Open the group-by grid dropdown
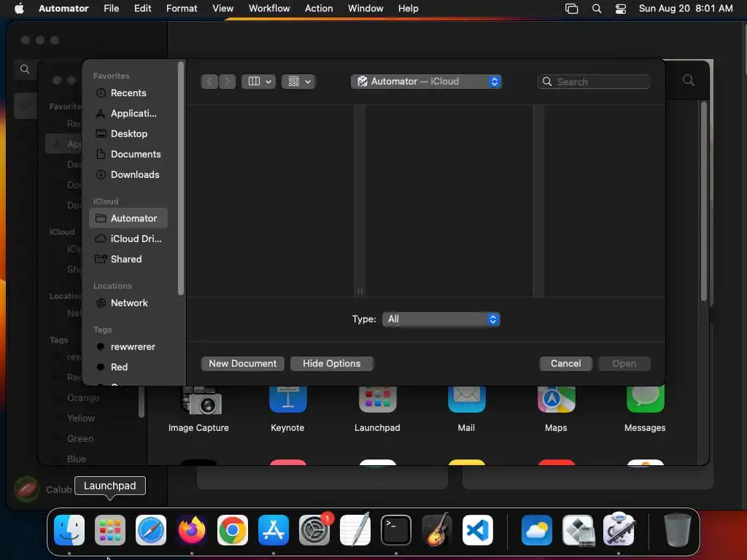The width and height of the screenshot is (747, 560). point(298,82)
